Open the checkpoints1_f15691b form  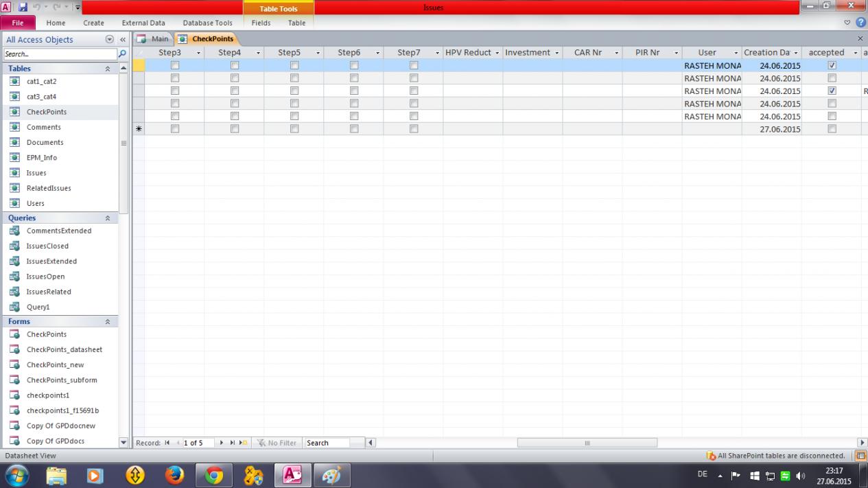(x=62, y=410)
